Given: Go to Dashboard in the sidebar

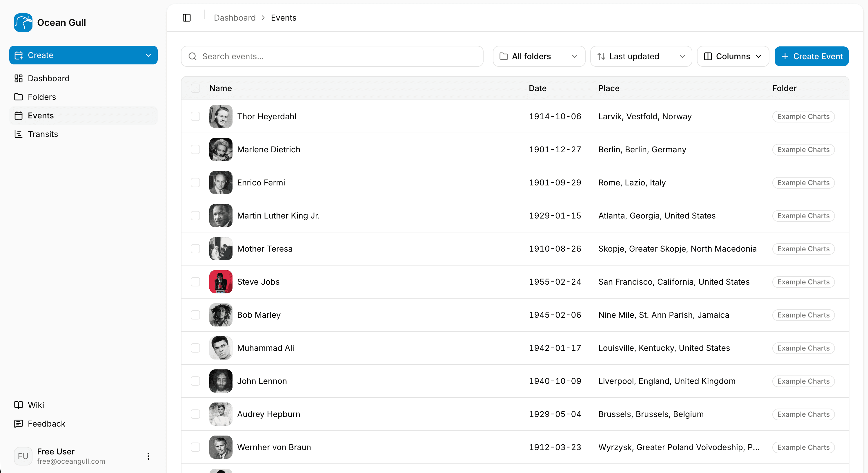Looking at the screenshot, I should (x=83, y=78).
